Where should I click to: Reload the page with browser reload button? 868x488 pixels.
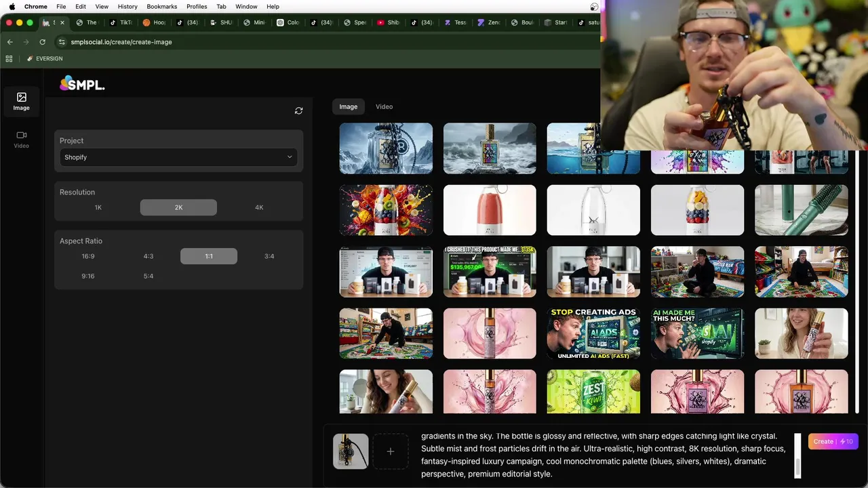coord(44,42)
